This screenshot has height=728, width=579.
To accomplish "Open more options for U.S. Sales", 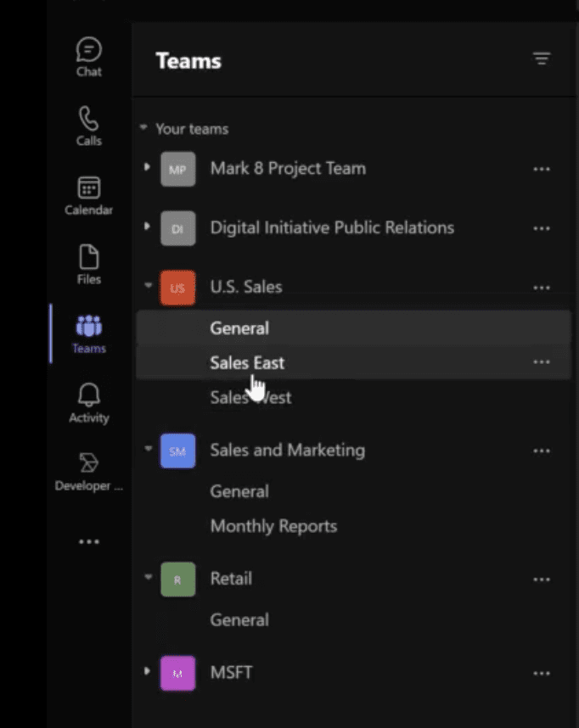I will 542,288.
